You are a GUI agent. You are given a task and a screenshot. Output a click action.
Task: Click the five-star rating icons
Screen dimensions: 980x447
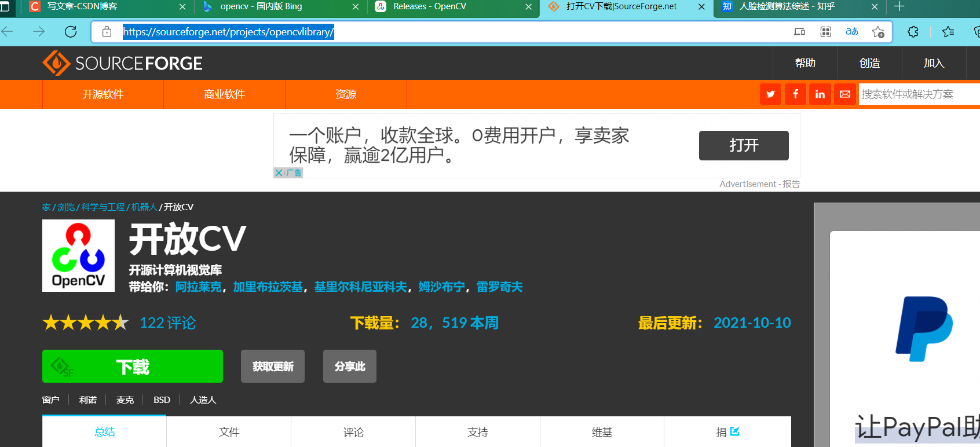coord(86,323)
